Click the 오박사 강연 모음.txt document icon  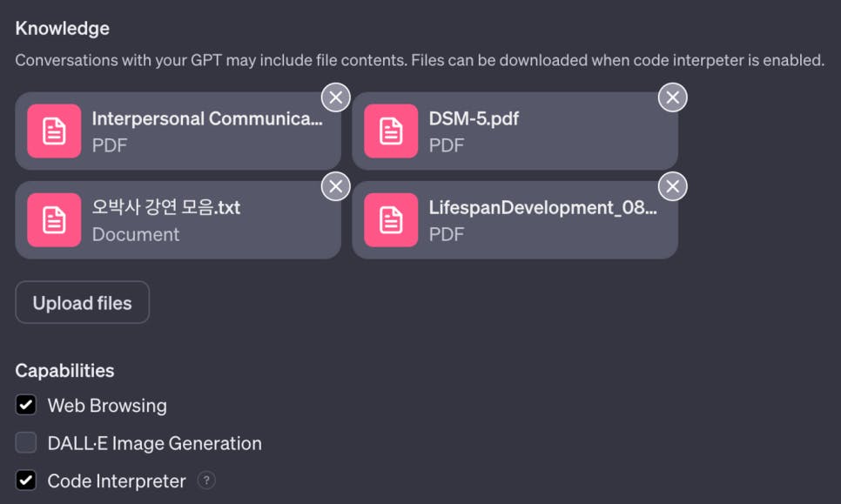(54, 220)
